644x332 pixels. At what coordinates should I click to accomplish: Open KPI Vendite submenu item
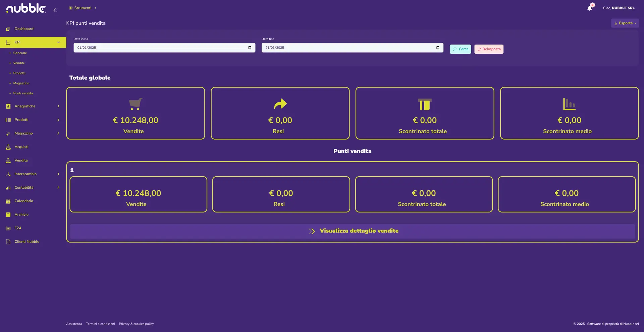coord(19,63)
